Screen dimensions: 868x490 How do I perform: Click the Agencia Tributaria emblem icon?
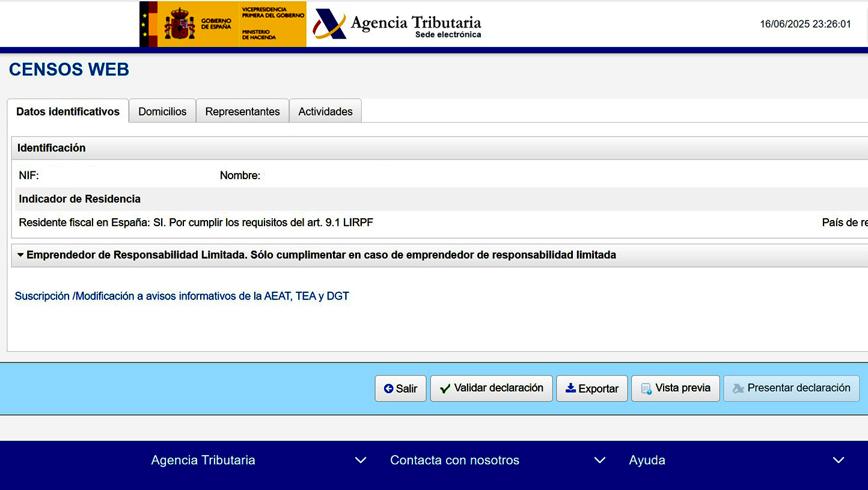coord(329,24)
